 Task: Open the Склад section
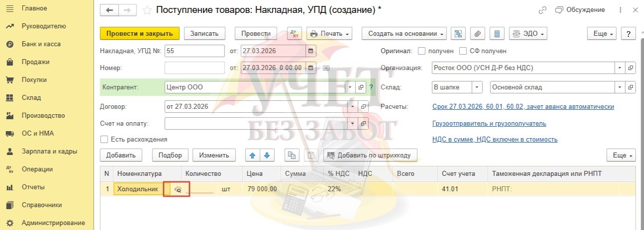pos(31,97)
